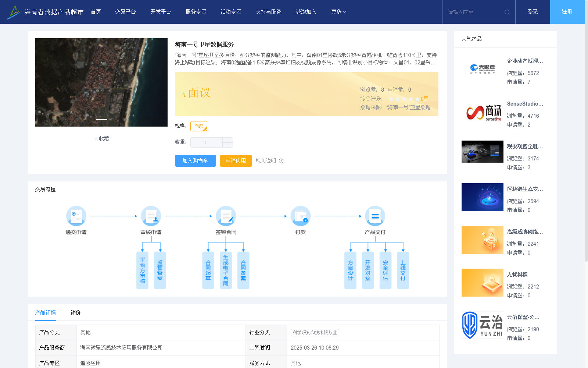
Task: Click the 方案设计 flow box
Action: [x=350, y=270]
